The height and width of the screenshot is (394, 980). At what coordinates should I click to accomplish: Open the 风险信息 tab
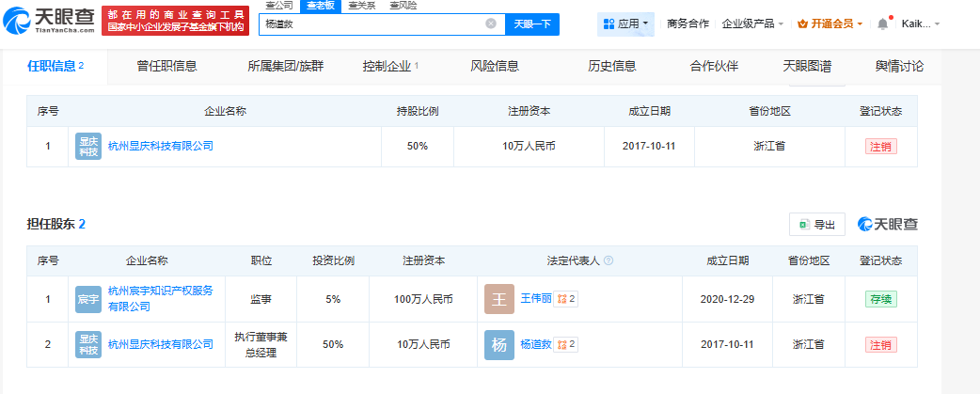(x=495, y=66)
